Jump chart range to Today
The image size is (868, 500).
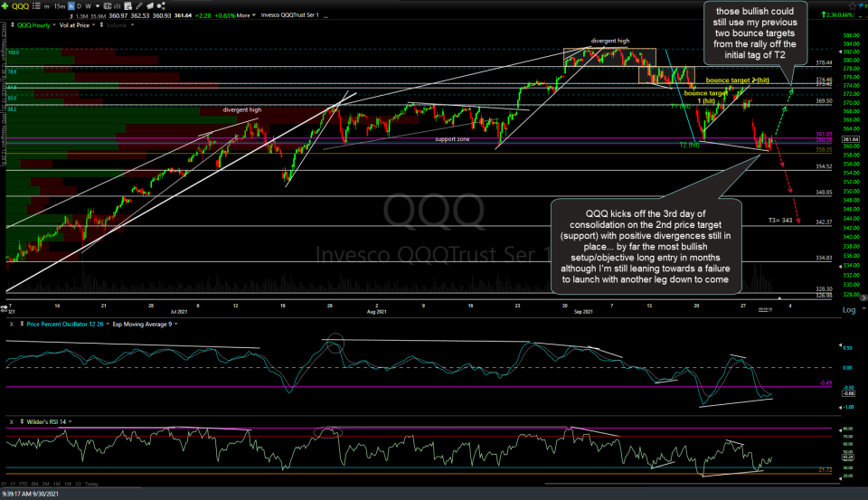tap(91, 484)
